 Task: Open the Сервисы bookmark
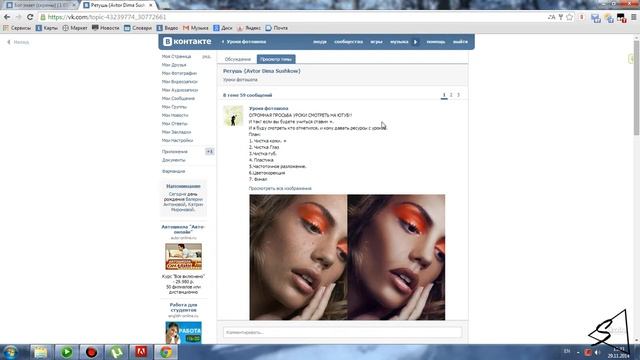[x=17, y=28]
